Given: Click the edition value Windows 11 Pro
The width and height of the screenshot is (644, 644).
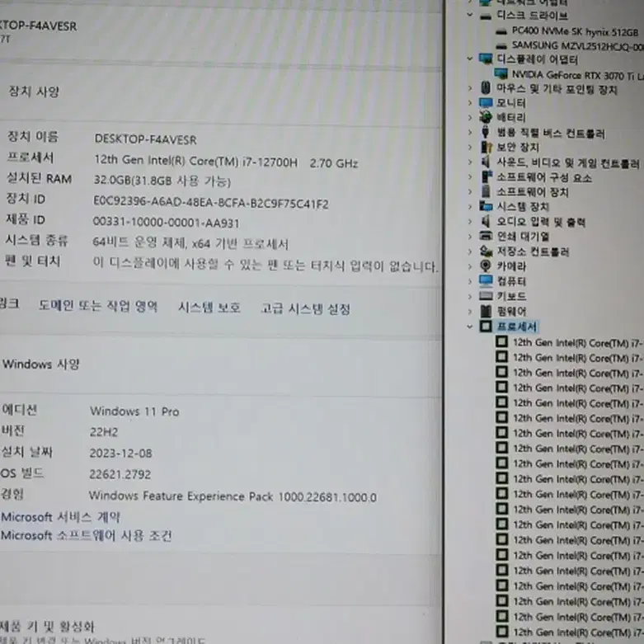Looking at the screenshot, I should point(134,411).
